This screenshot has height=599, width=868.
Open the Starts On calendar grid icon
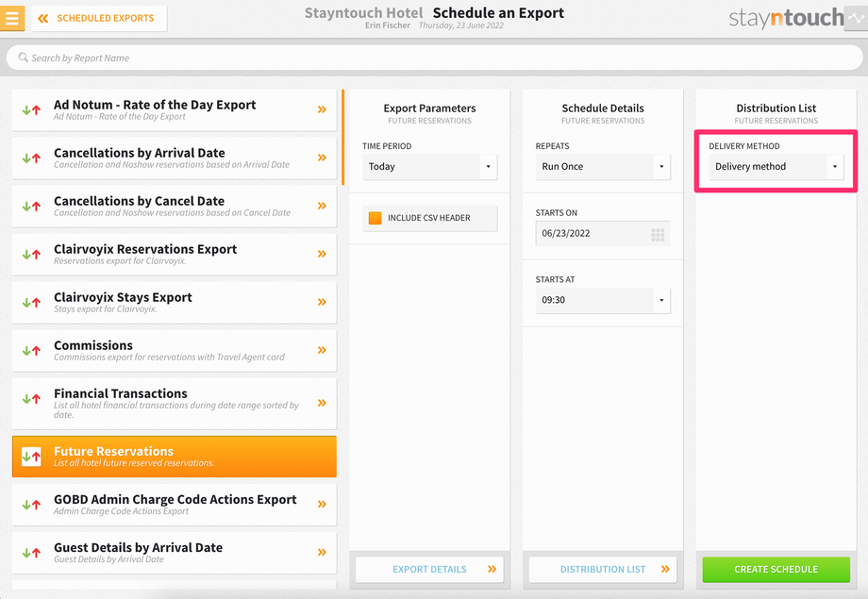pyautogui.click(x=658, y=235)
